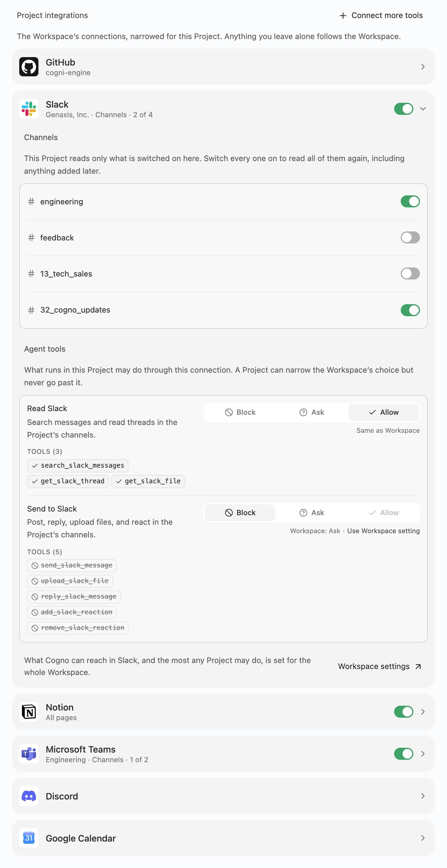Click the hash icon beside 32_cogno_updates
This screenshot has width=447, height=868.
(x=31, y=310)
